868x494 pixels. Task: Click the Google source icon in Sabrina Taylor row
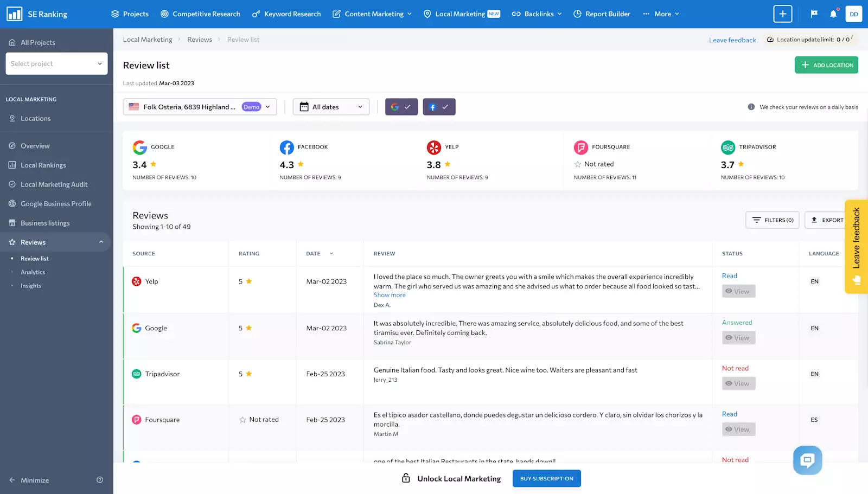pos(137,328)
